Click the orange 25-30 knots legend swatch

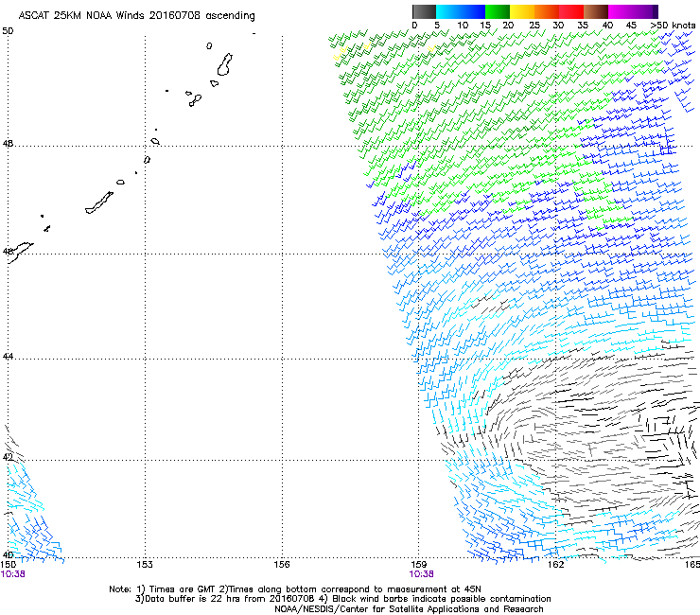(547, 11)
